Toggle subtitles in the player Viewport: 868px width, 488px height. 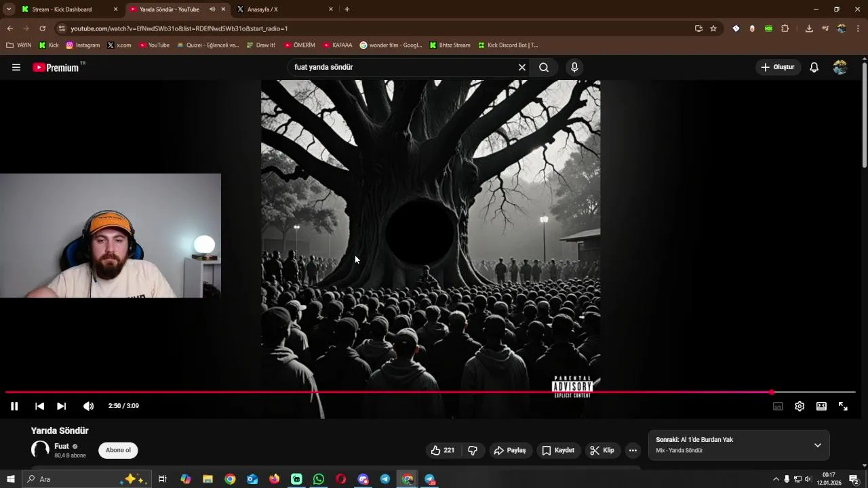[x=778, y=406]
